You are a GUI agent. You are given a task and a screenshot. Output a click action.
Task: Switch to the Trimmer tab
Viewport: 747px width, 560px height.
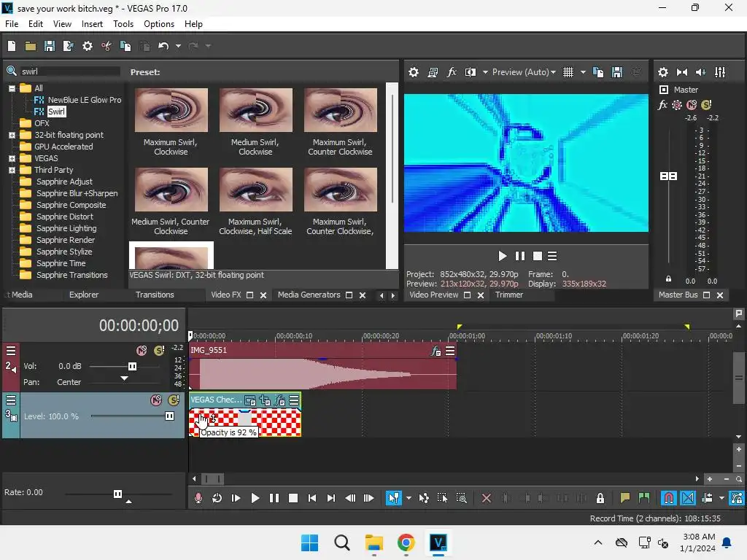pyautogui.click(x=508, y=295)
